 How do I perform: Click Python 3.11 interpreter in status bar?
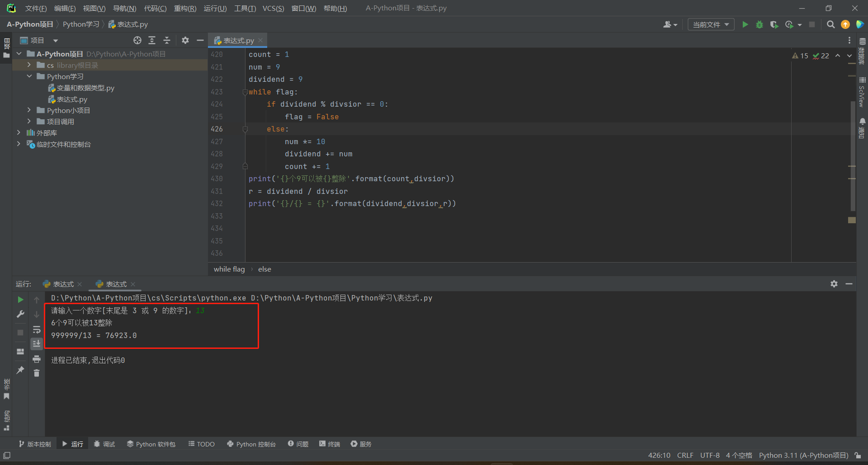click(x=803, y=456)
